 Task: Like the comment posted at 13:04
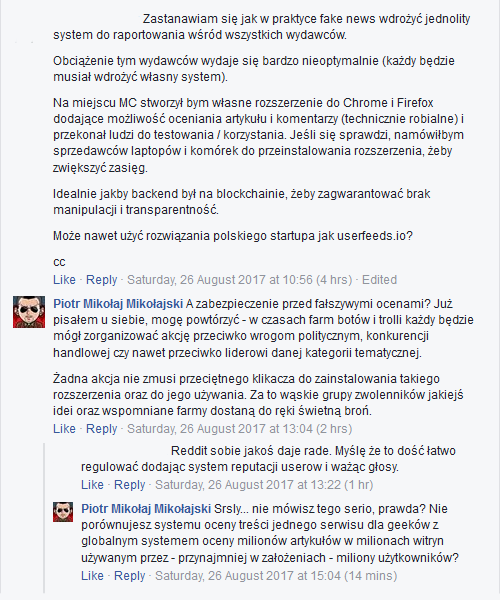tap(64, 429)
